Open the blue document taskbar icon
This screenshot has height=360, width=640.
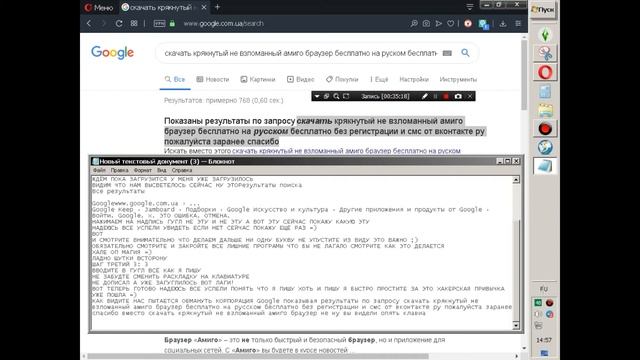[545, 91]
